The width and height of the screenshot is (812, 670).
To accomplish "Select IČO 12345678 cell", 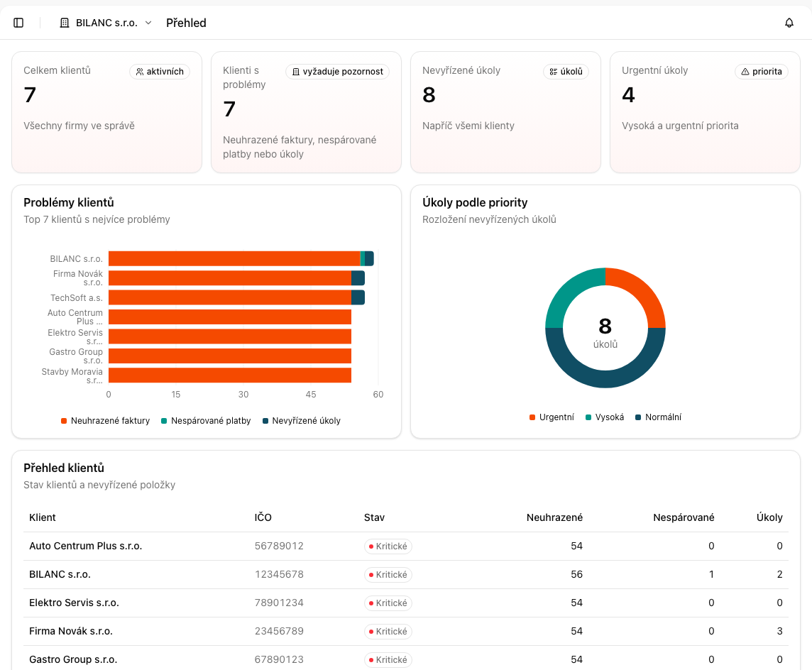I will point(279,575).
